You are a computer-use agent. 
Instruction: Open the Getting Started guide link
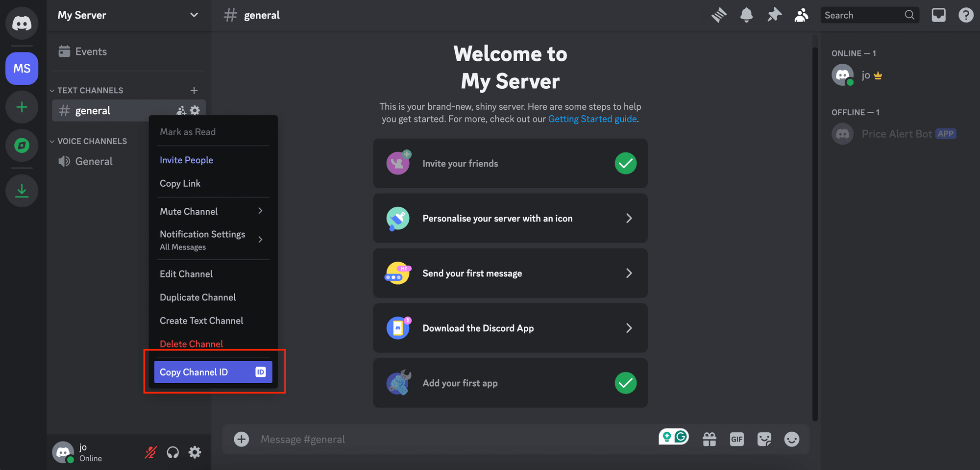pos(592,119)
